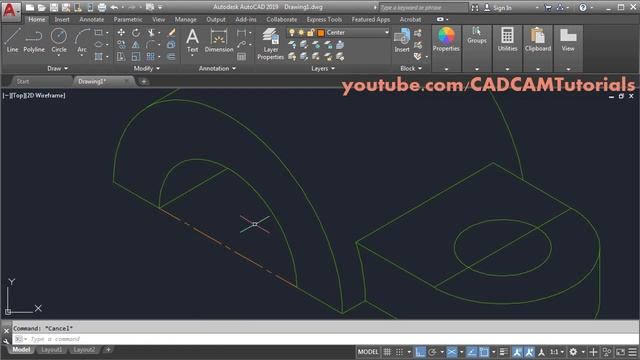Click the Scale tool icon
Image resolution: width=640 pixels, height=360 pixels.
pyautogui.click(x=136, y=56)
